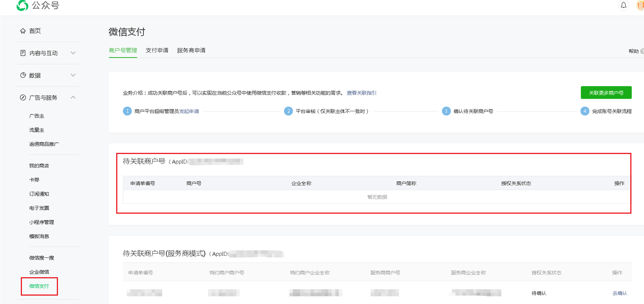Collapse the 广告与服务 menu chevron
644x304 pixels.
[73, 97]
